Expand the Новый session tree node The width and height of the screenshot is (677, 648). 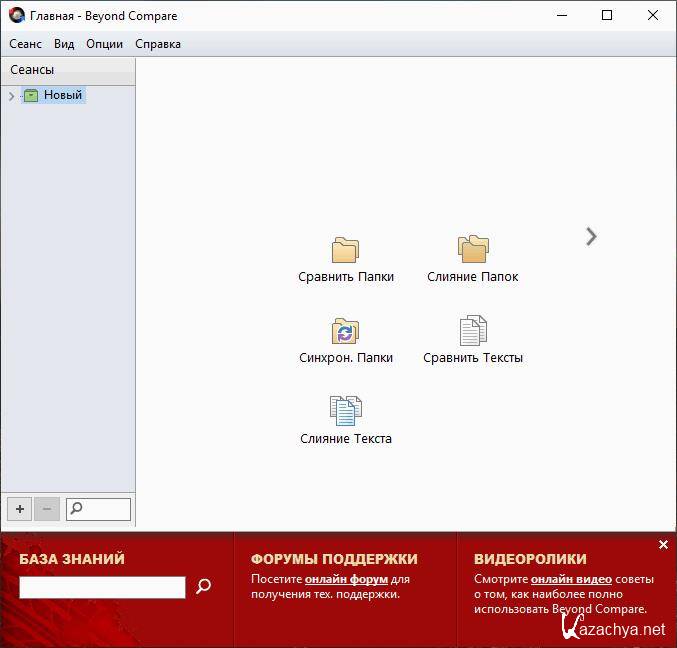(x=11, y=96)
